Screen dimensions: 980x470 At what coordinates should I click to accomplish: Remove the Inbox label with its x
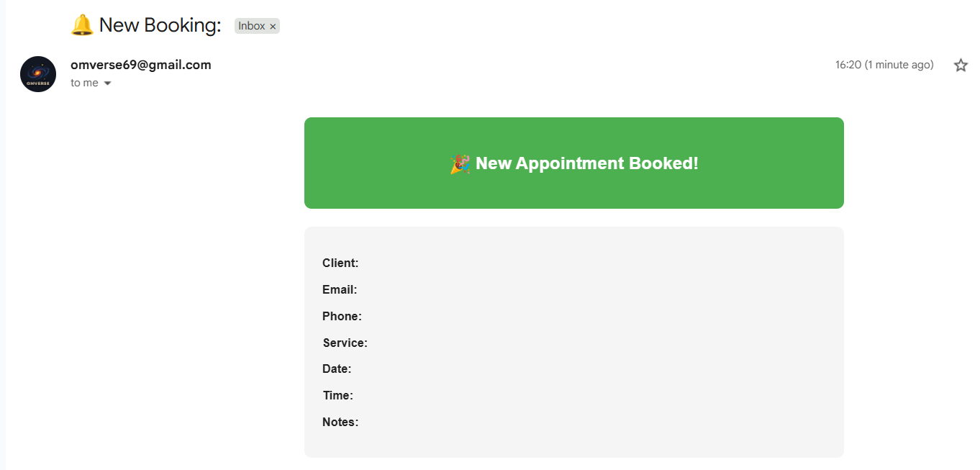273,27
